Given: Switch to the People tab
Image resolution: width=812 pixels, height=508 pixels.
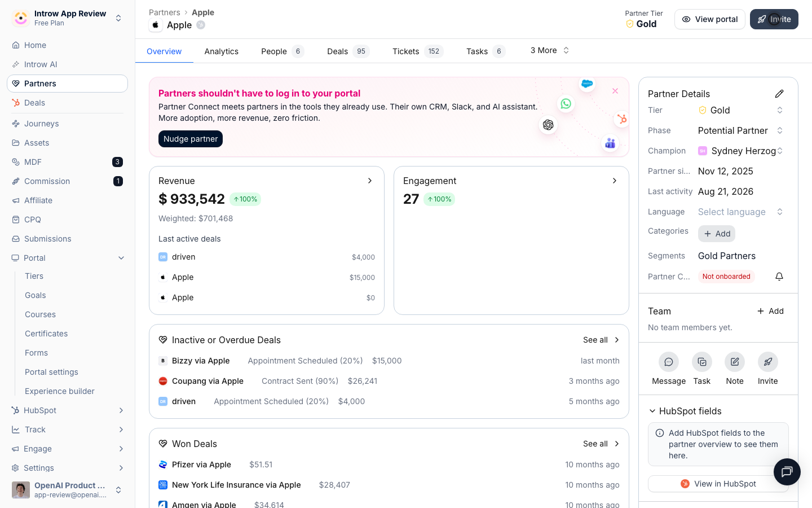Looking at the screenshot, I should pos(283,51).
